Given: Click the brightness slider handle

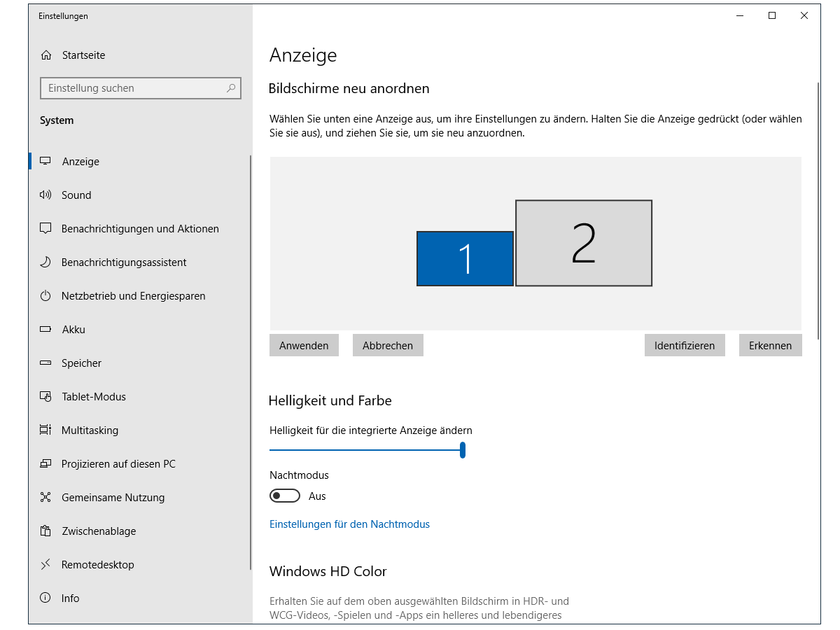Looking at the screenshot, I should coord(463,450).
